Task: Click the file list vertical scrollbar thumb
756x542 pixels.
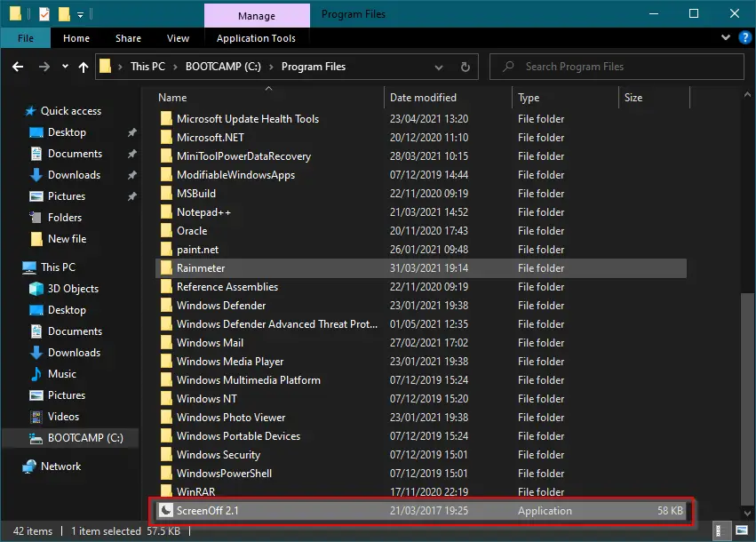Action: [747, 399]
